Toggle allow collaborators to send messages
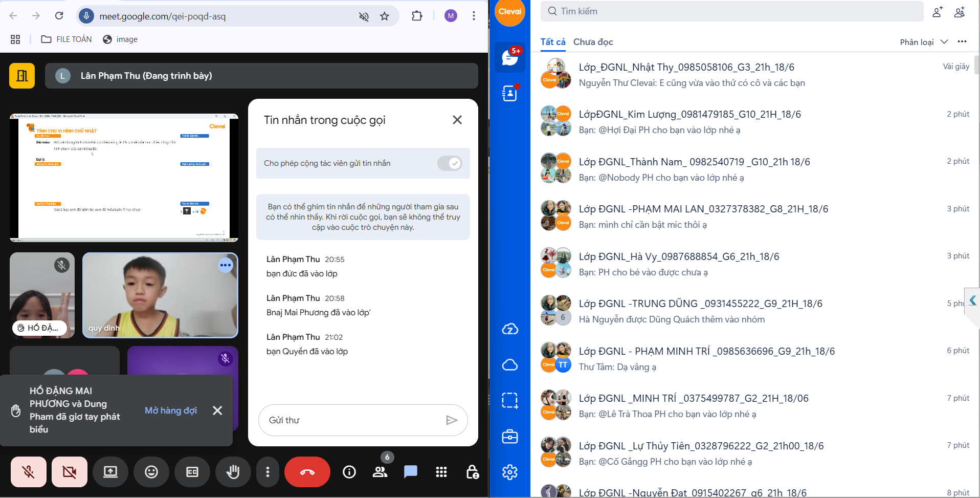The height and width of the screenshot is (498, 980). click(x=450, y=163)
